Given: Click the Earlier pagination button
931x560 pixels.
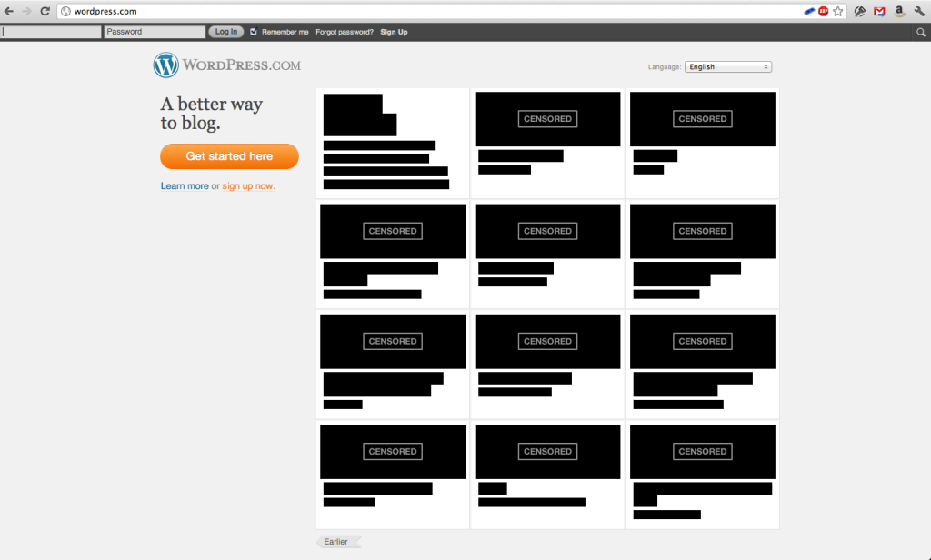Looking at the screenshot, I should click(338, 542).
